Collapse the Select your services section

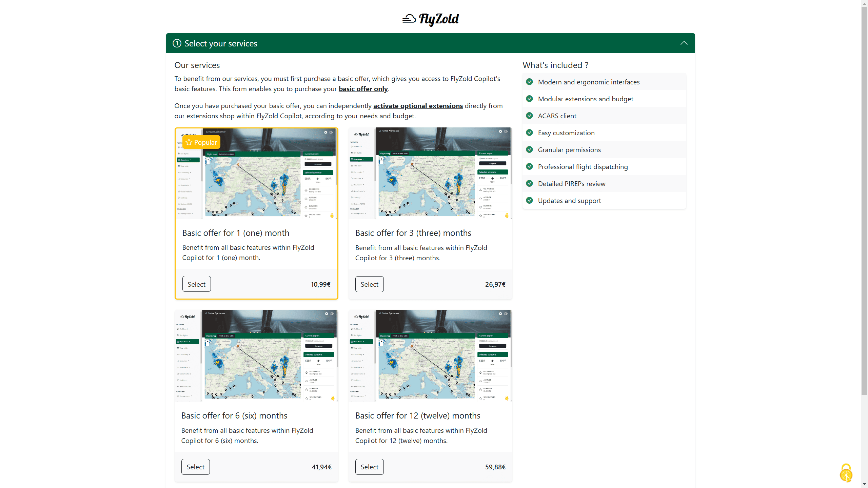684,43
